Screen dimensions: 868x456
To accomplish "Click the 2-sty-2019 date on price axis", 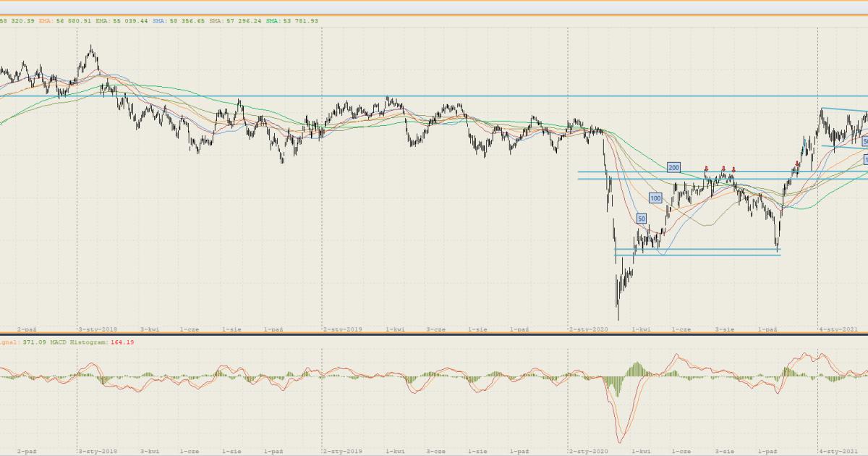I will (342, 329).
